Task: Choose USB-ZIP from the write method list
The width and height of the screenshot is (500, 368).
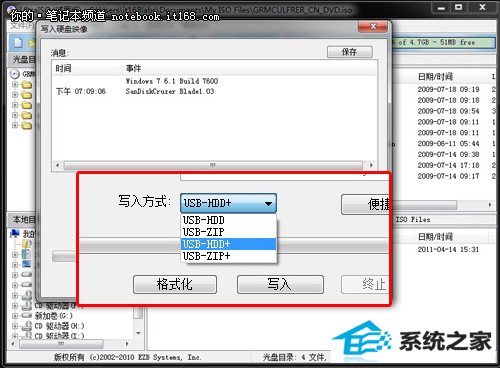Action: click(x=229, y=232)
